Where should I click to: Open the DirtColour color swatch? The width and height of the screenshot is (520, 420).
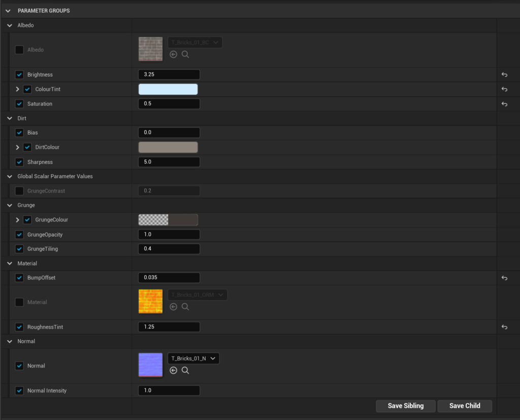tap(168, 147)
